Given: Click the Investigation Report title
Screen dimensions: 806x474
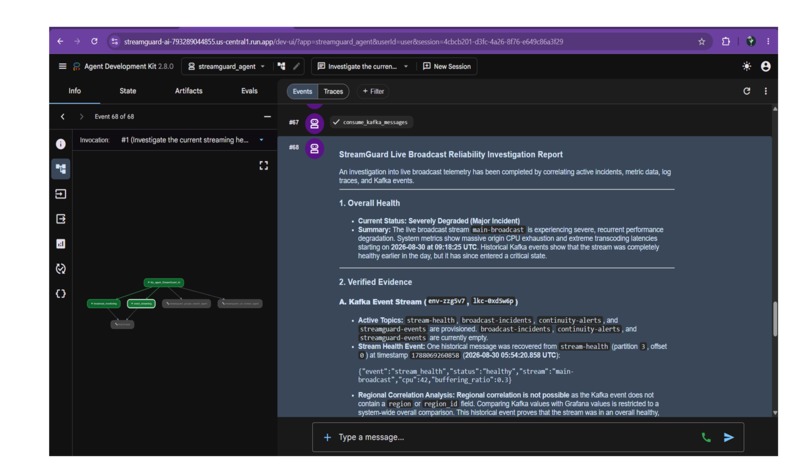Looking at the screenshot, I should 450,154.
